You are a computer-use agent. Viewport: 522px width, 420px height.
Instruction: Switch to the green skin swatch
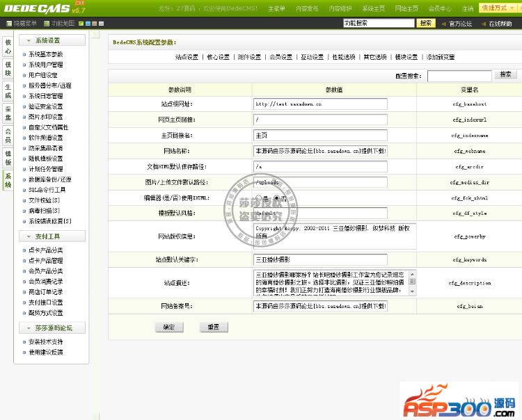click(x=81, y=24)
